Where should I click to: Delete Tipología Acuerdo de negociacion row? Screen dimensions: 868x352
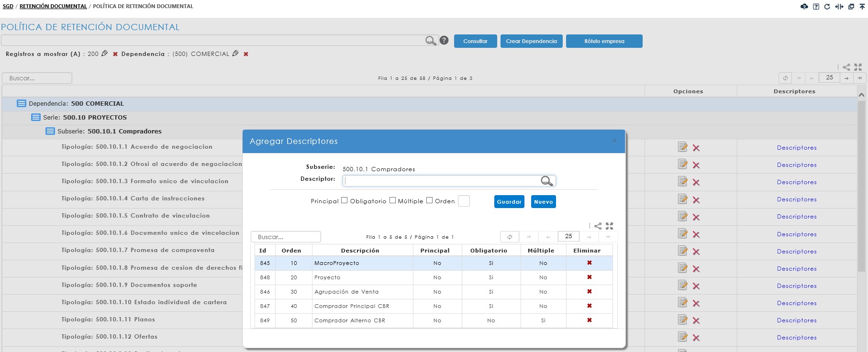(696, 148)
